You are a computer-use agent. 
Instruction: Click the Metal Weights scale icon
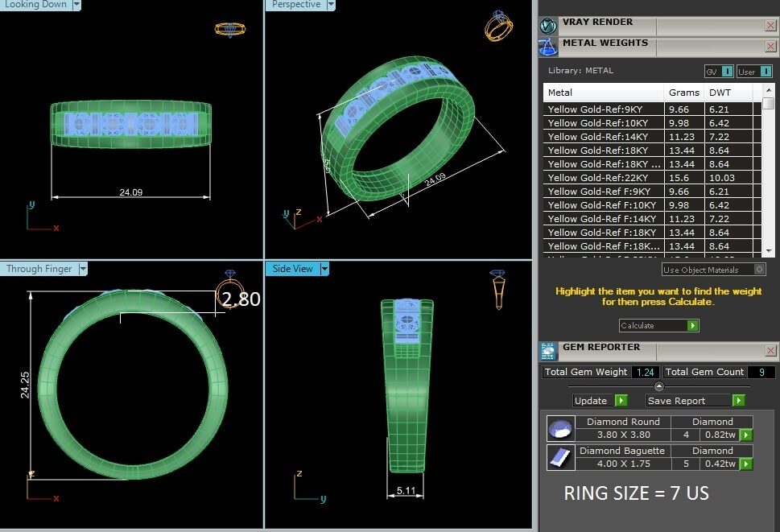point(549,47)
